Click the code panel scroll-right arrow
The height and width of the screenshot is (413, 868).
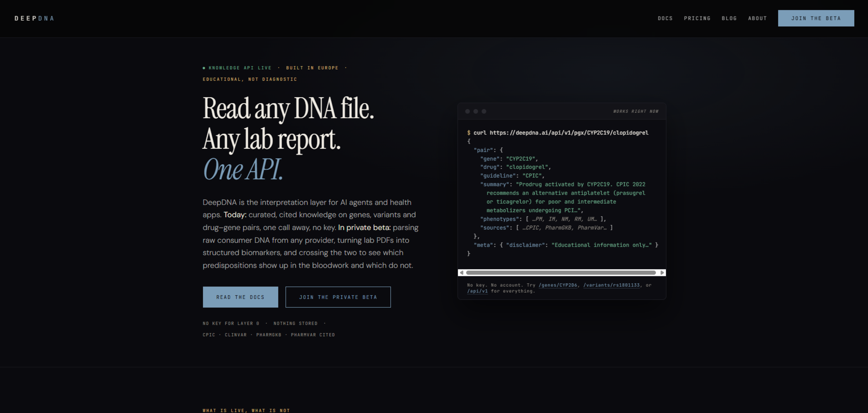662,272
